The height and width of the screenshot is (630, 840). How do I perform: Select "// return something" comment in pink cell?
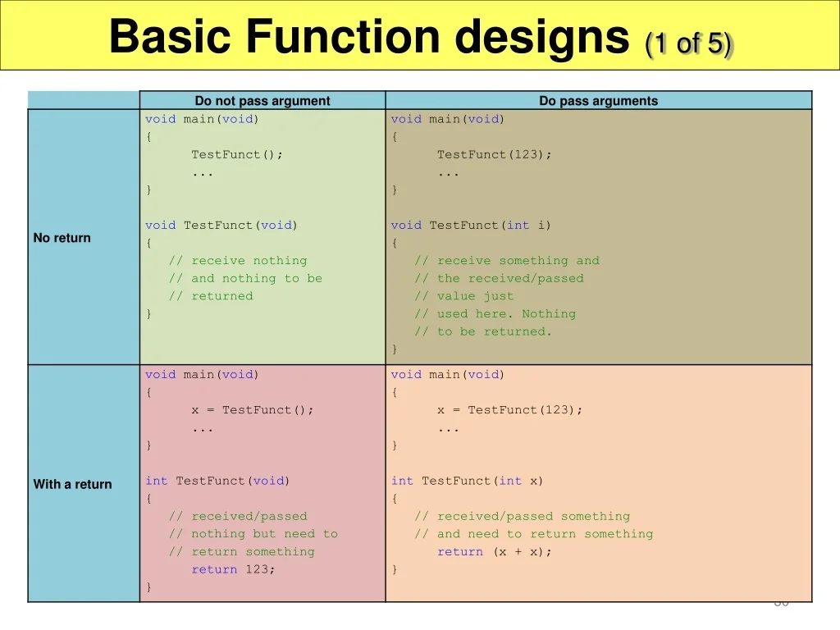242,552
